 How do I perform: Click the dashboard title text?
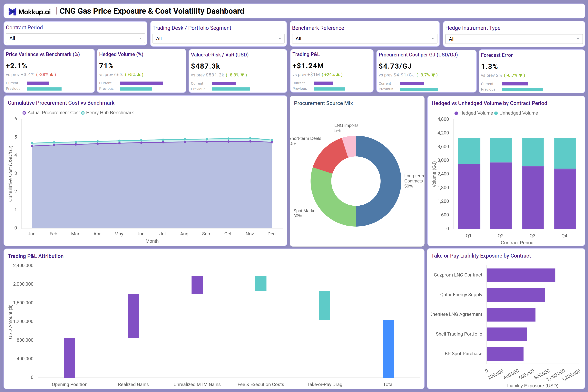(152, 11)
